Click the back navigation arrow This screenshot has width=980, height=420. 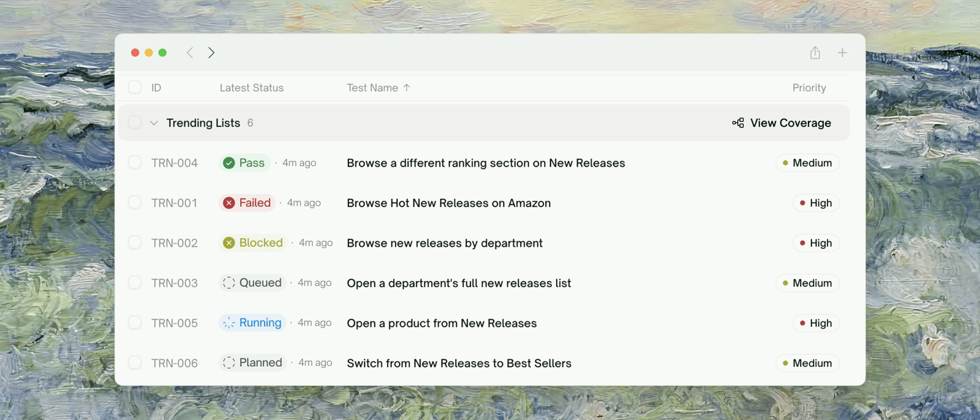point(190,53)
